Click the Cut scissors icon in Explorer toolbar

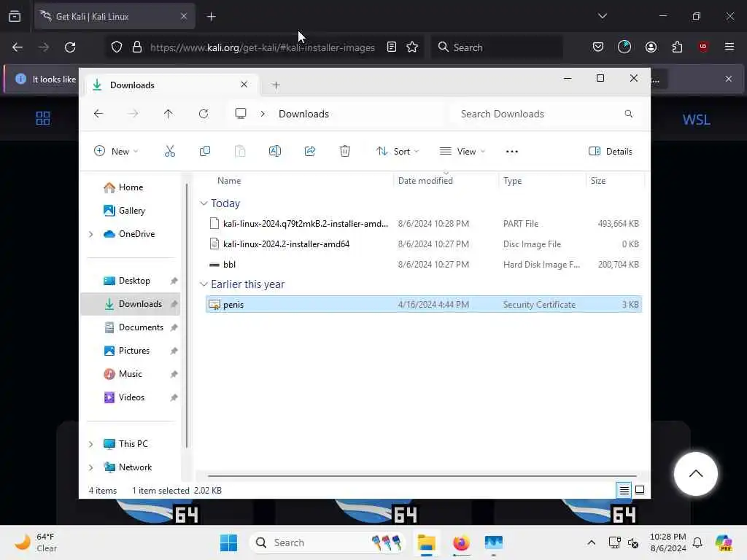(169, 152)
